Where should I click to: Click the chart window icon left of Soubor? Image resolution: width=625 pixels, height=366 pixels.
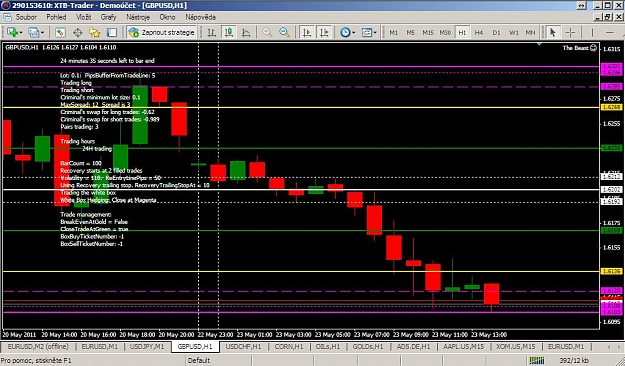pos(7,17)
